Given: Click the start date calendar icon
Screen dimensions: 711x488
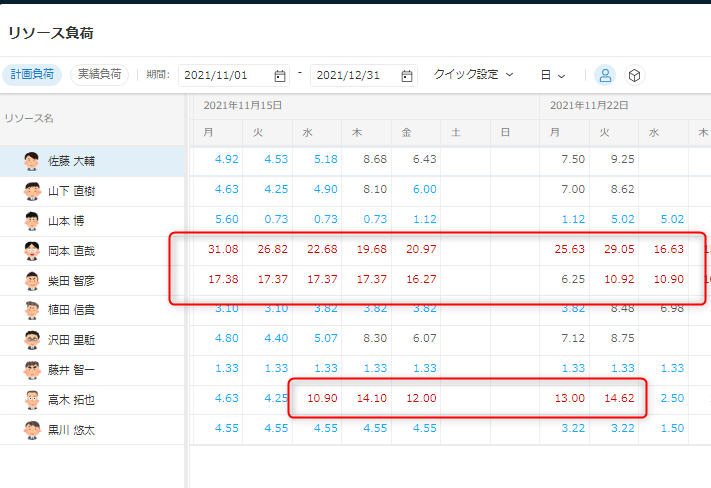Looking at the screenshot, I should coord(279,76).
